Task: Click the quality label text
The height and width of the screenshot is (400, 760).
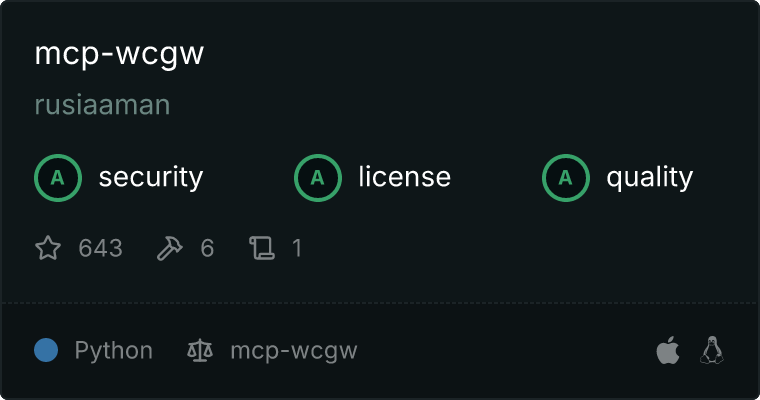Action: [x=649, y=178]
